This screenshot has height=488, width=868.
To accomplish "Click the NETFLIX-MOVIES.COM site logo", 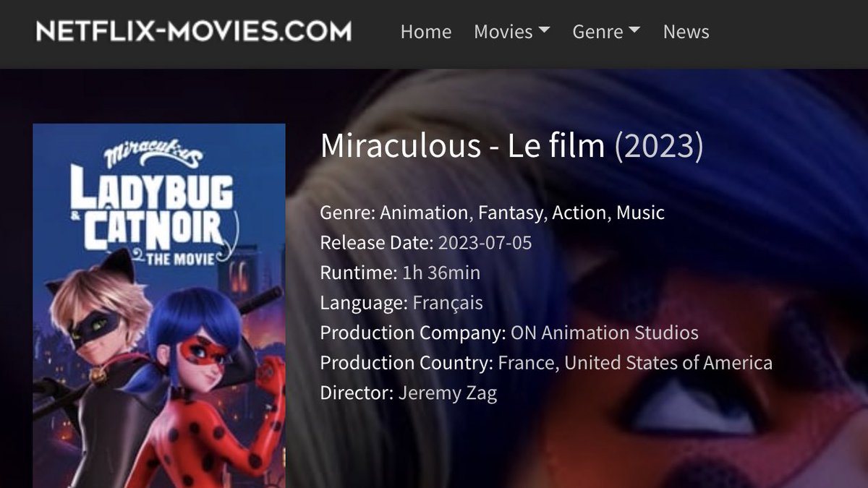I will (x=194, y=31).
